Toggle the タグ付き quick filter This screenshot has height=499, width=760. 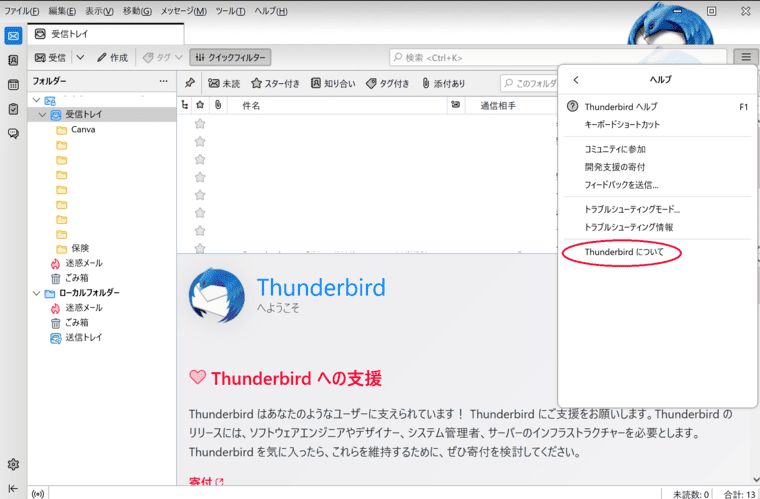point(388,83)
